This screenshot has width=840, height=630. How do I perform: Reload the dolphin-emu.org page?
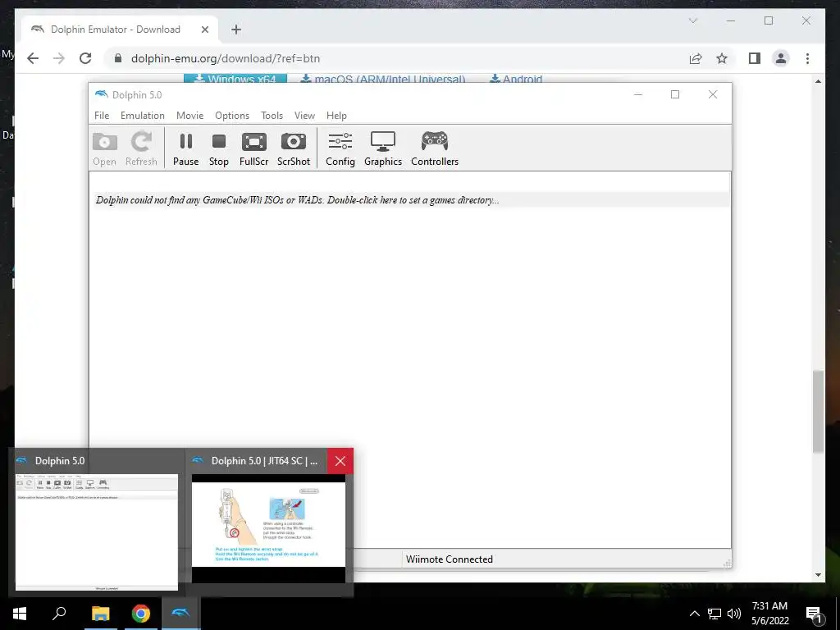85,58
